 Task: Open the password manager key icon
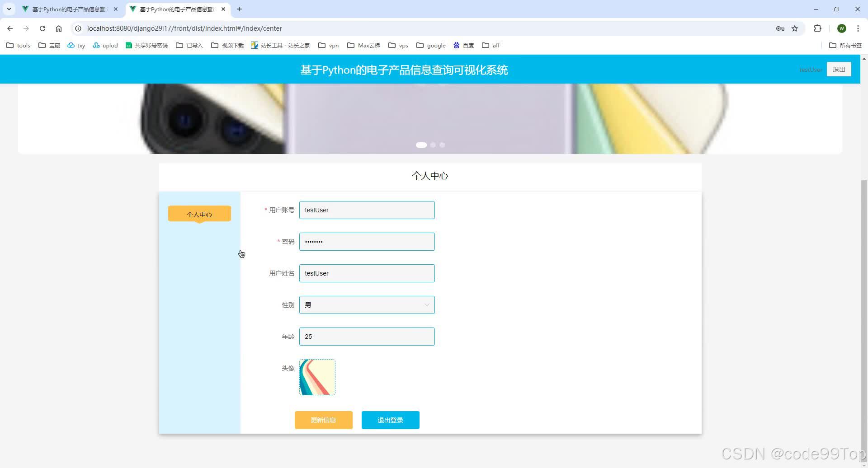(780, 28)
